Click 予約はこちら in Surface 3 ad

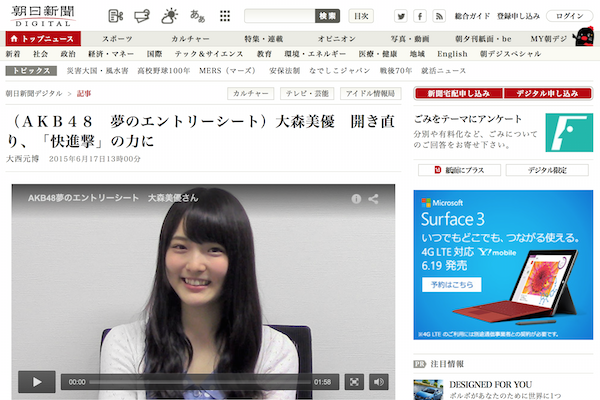(452, 285)
